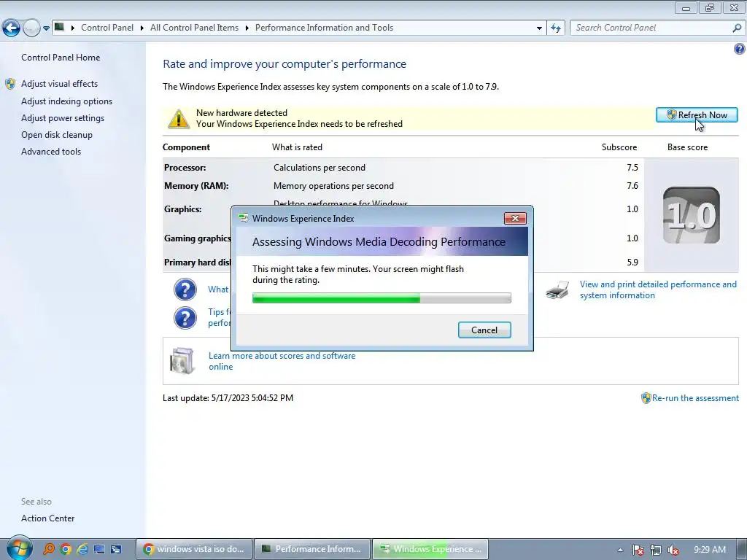Click All Control Panel Items breadcrumb

(194, 28)
